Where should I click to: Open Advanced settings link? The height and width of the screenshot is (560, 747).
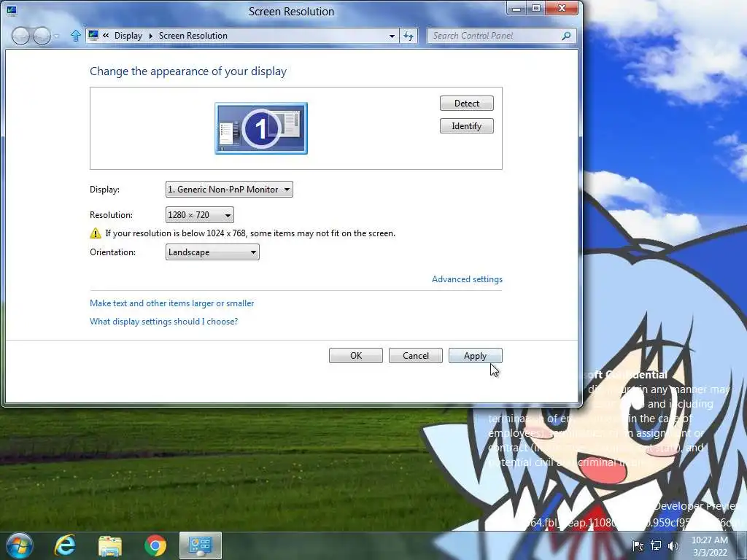[x=467, y=279]
